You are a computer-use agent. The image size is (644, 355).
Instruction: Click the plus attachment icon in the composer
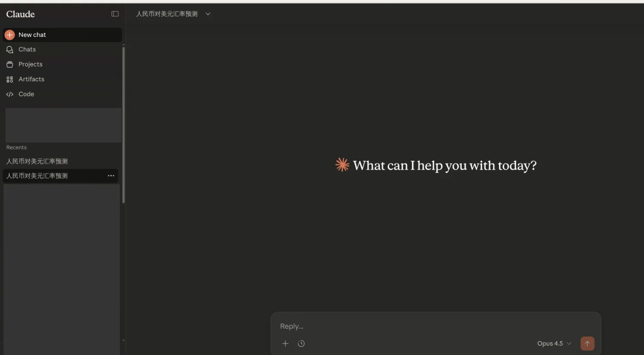pyautogui.click(x=285, y=343)
